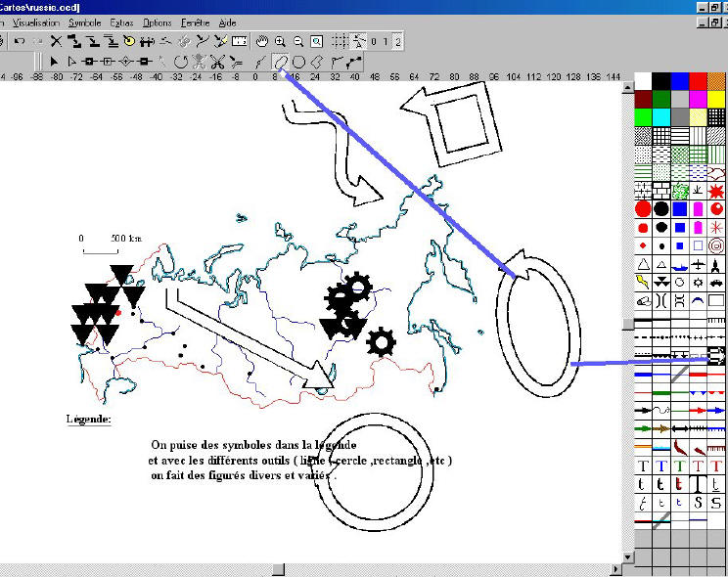Select the ellipse drawing tool
Viewport: 728px width, 577px height.
click(280, 62)
